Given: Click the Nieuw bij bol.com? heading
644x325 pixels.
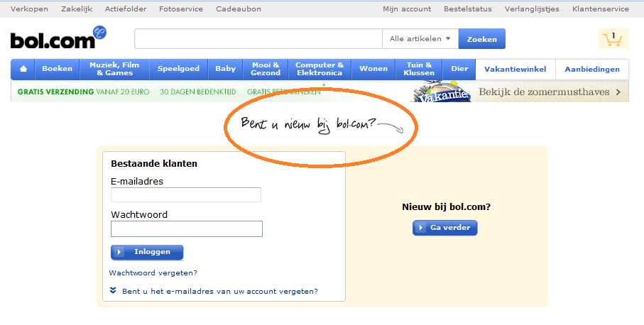Looking at the screenshot, I should (x=446, y=207).
